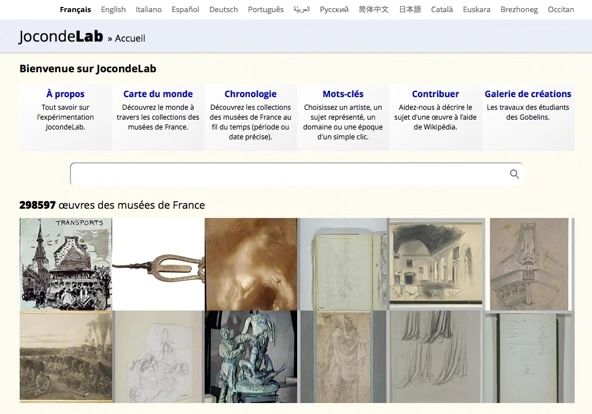Open the JocondeLab logo home link

tap(61, 37)
